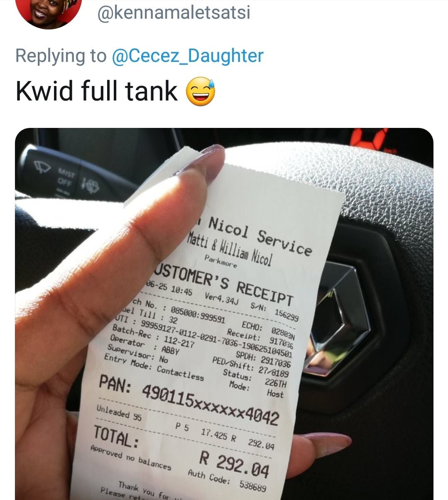Tap the 'Entry Mode: Contactless' line
This screenshot has height=500, width=448.
154,367
